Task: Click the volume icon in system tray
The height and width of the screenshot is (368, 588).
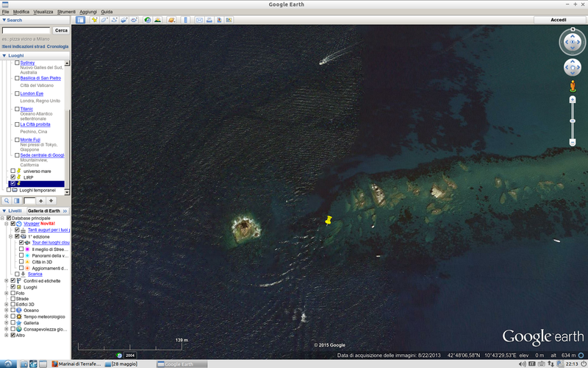Action: click(523, 364)
